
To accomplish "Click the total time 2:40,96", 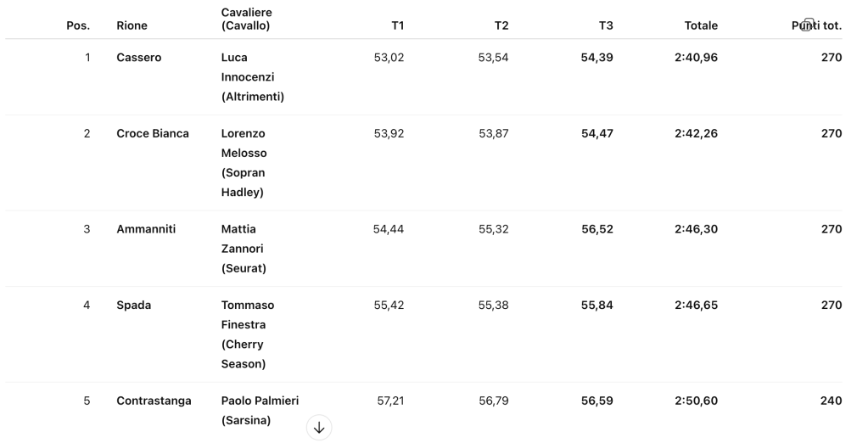I will (x=696, y=58).
